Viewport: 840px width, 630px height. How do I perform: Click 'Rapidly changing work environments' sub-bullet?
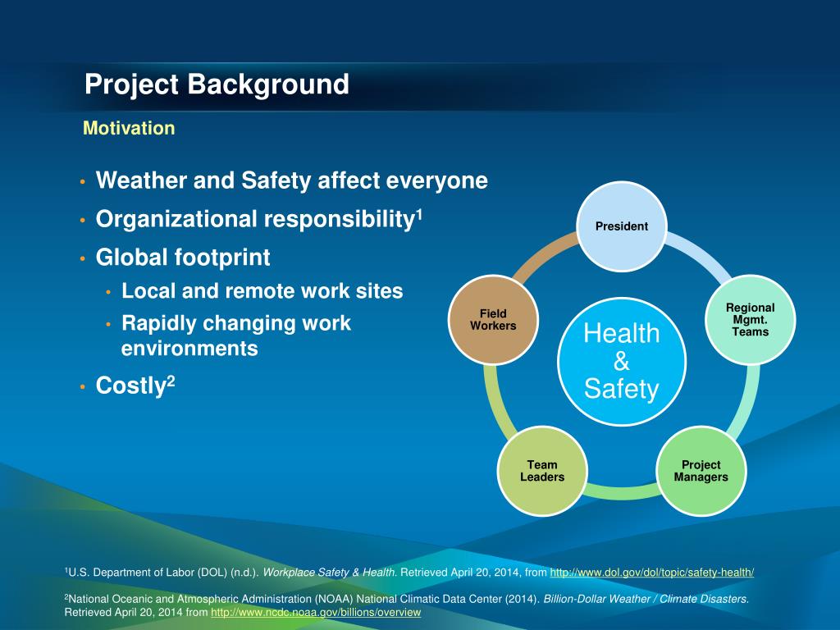point(235,336)
